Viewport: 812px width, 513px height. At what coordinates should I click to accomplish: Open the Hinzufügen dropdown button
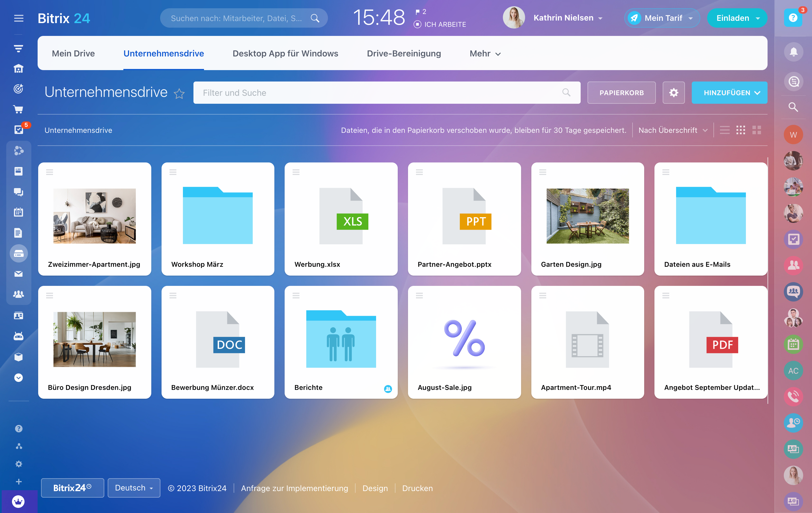click(729, 92)
